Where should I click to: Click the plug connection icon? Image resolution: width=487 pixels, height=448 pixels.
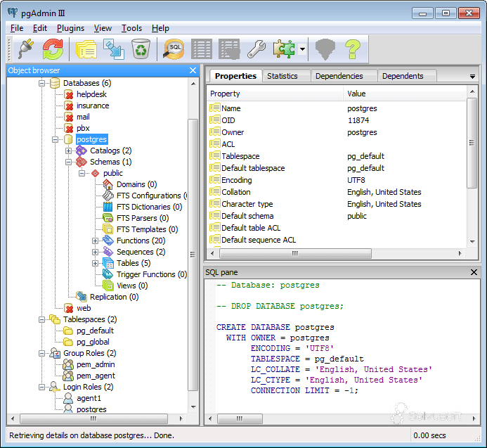(x=26, y=49)
